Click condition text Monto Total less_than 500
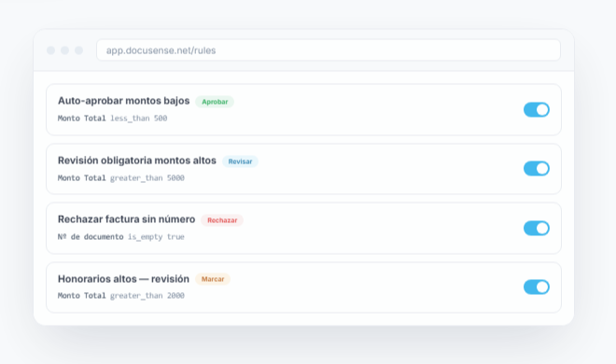The height and width of the screenshot is (364, 616). [x=112, y=119]
